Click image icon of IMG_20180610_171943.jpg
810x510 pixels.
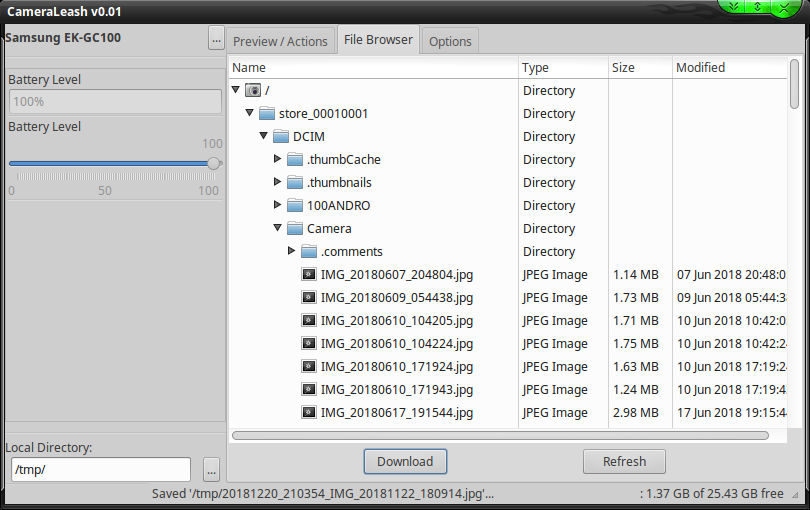point(309,389)
